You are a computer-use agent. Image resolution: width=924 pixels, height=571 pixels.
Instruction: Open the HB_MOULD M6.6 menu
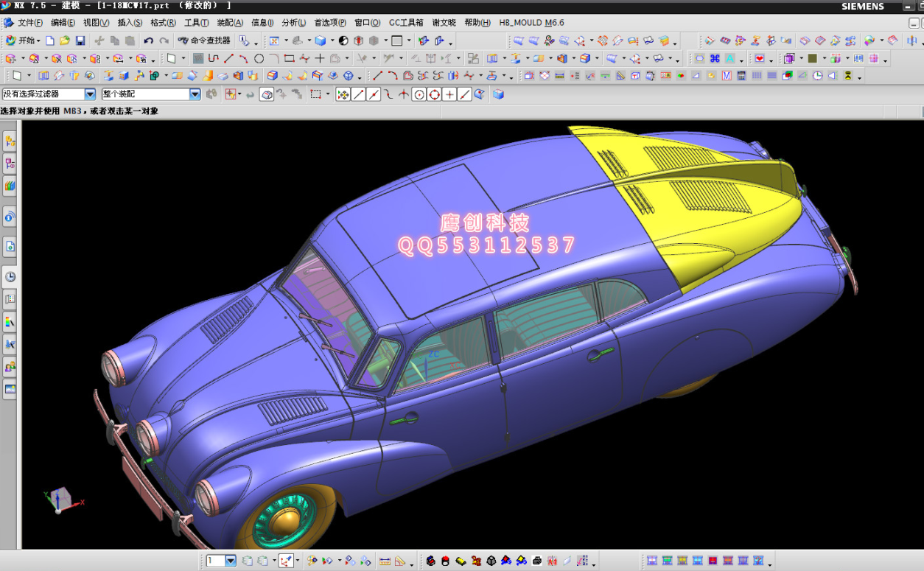531,23
